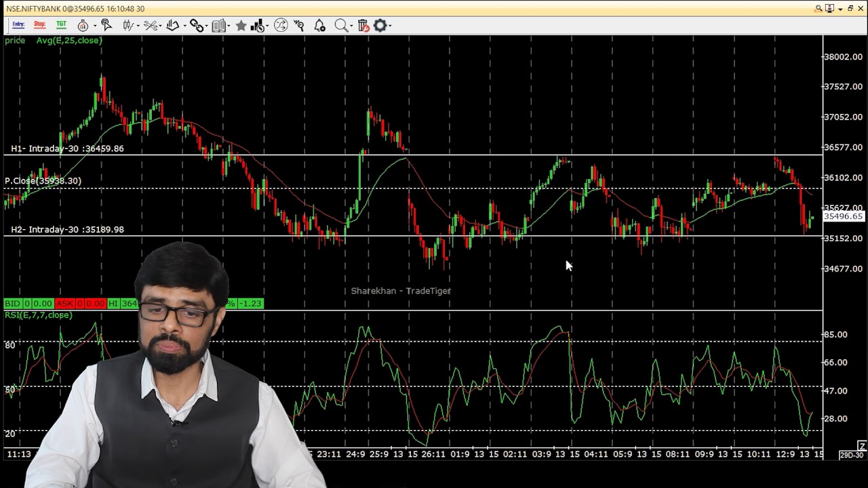Click the 24:9 date axis label
This screenshot has height=488, width=868.
tap(355, 454)
